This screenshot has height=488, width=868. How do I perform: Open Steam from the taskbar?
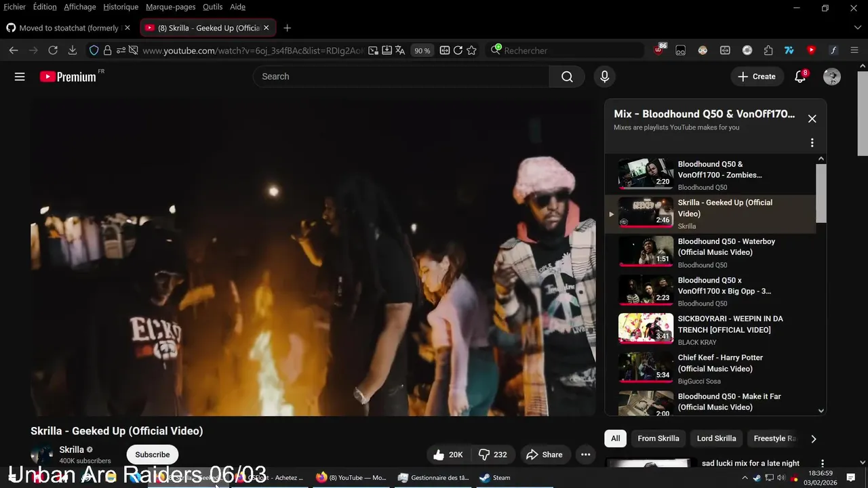pyautogui.click(x=495, y=477)
